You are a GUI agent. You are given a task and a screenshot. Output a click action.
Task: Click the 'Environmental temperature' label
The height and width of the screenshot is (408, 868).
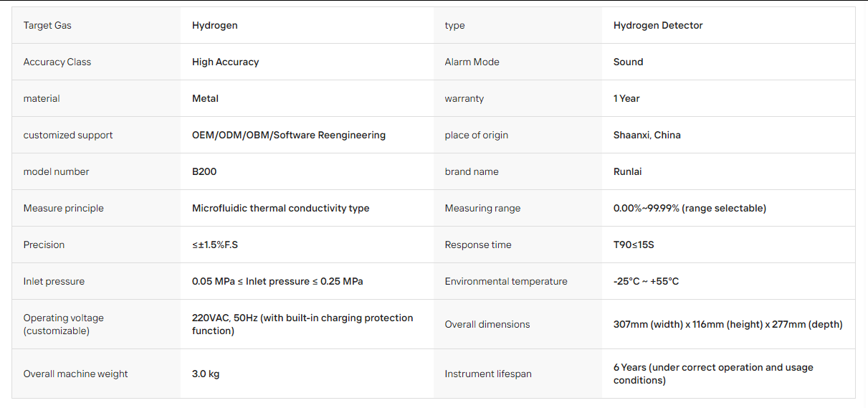pos(506,281)
